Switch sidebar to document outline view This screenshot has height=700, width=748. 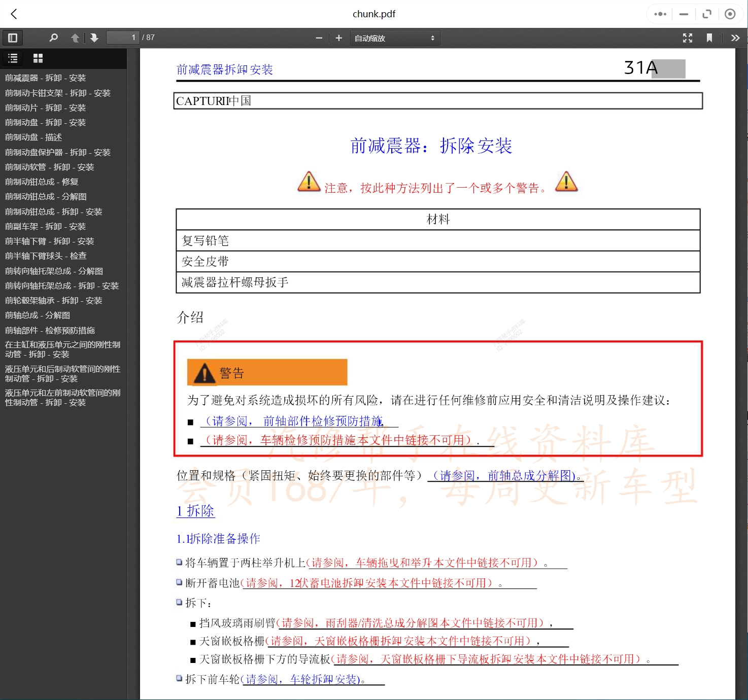click(x=13, y=58)
